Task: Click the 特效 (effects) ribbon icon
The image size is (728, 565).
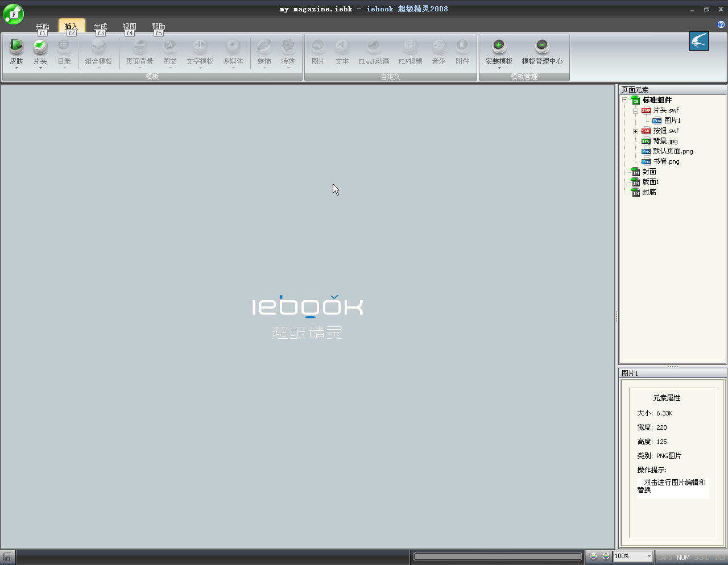Action: (x=288, y=47)
